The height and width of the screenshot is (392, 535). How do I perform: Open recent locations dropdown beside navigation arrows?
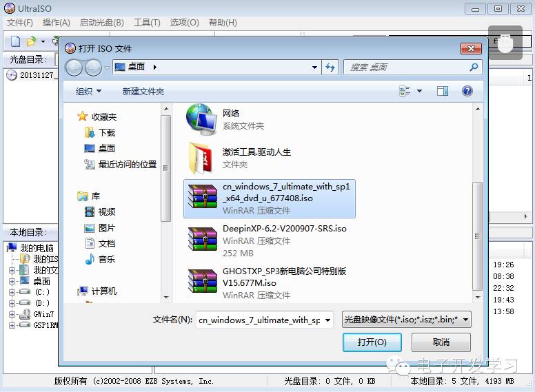107,68
